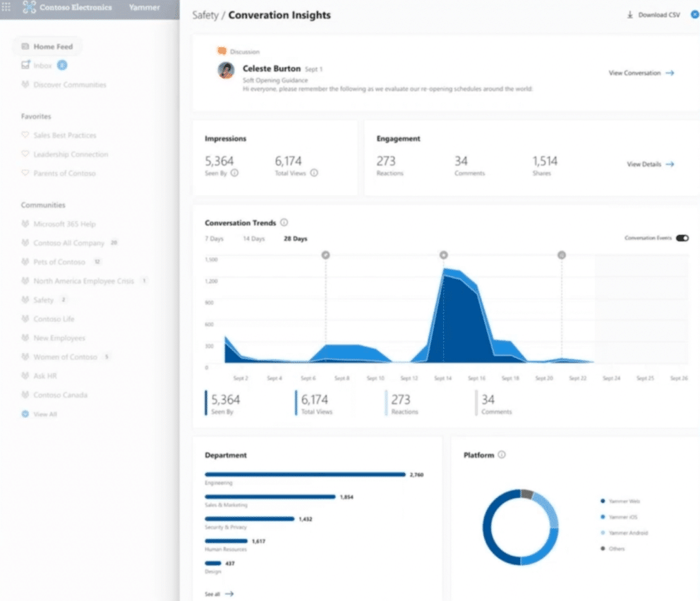This screenshot has height=601, width=700.
Task: Click the Contoso Electronics logo icon
Action: pyautogui.click(x=28, y=7)
